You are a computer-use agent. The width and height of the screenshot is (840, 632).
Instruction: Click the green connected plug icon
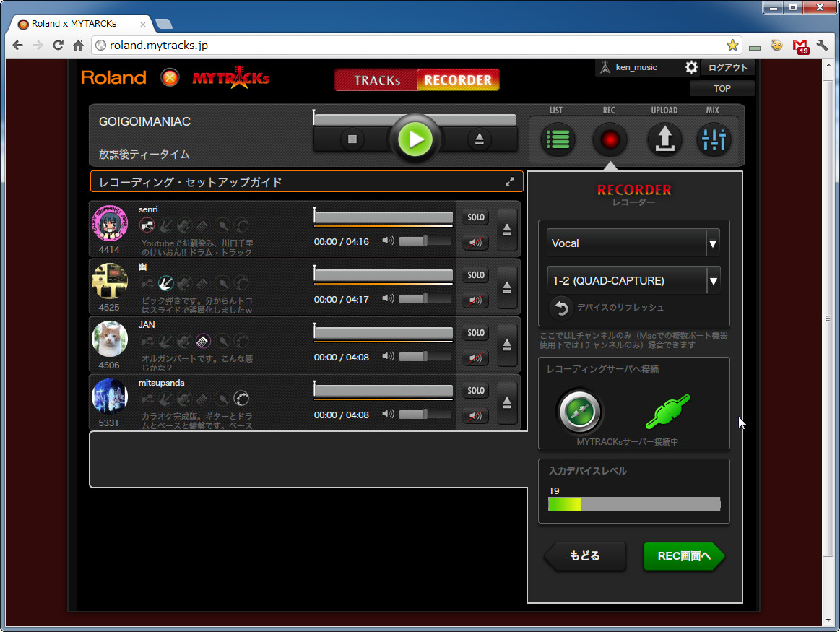coord(668,411)
